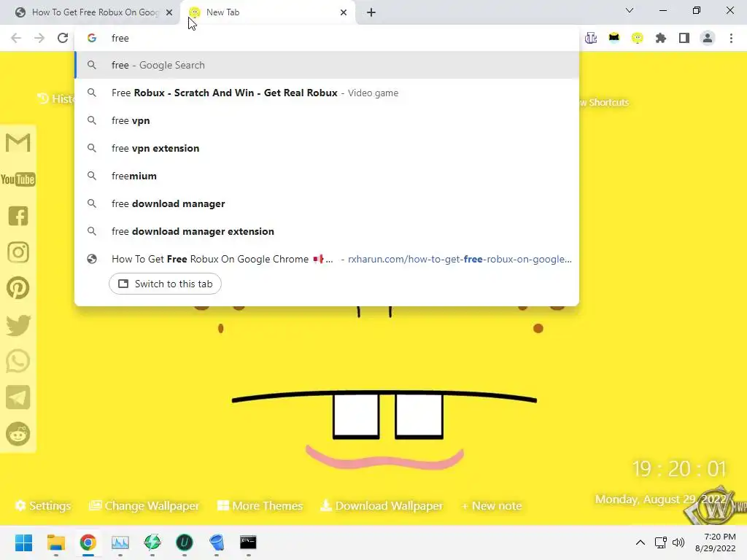Open network settings in system tray
This screenshot has width=747, height=560.
[x=660, y=542]
